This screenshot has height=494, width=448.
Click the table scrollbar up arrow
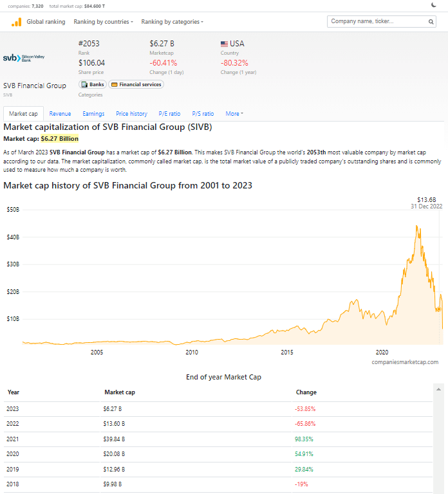pyautogui.click(x=439, y=389)
